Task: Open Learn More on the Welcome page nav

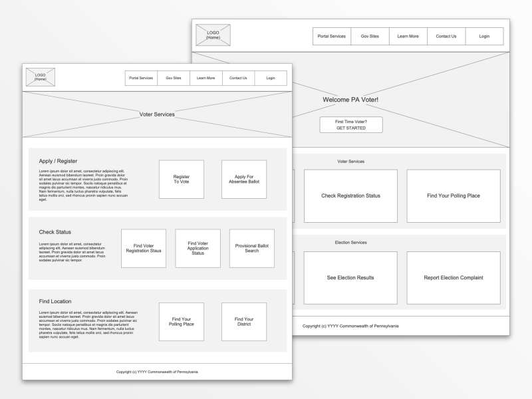Action: coord(408,36)
